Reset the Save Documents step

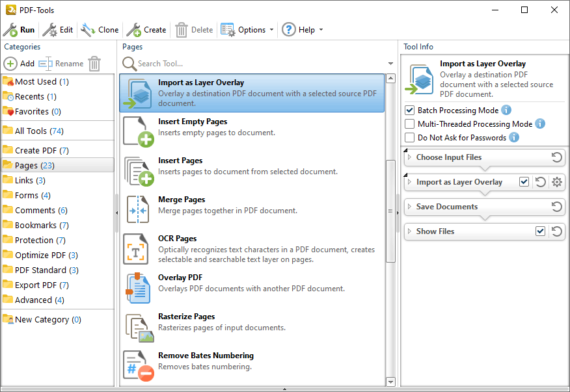(556, 207)
